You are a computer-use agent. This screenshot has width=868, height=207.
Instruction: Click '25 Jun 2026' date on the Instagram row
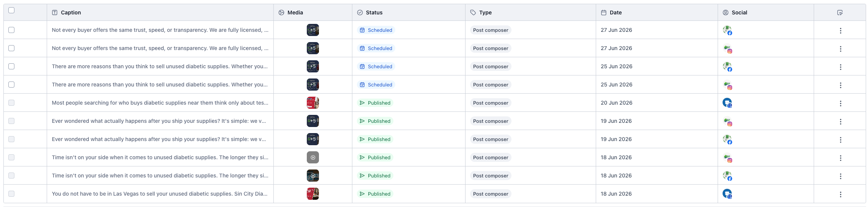(x=617, y=85)
